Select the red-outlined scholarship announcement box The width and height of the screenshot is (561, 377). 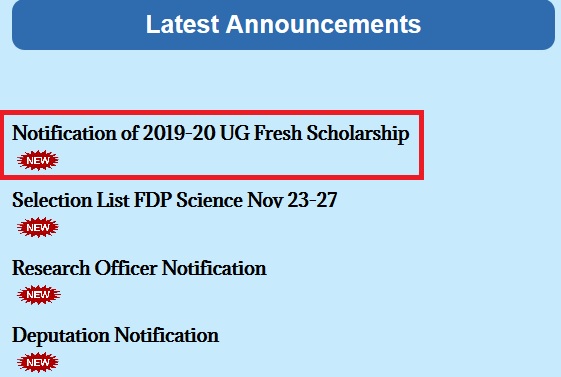[x=212, y=145]
